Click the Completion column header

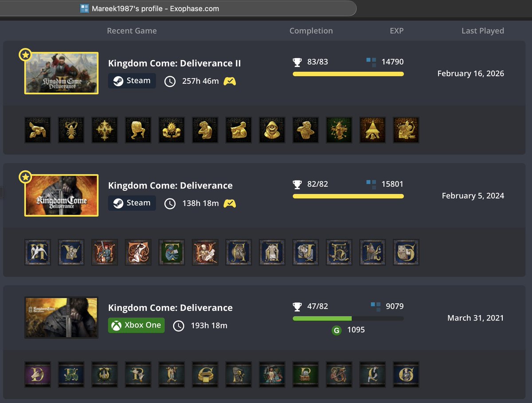tap(311, 31)
